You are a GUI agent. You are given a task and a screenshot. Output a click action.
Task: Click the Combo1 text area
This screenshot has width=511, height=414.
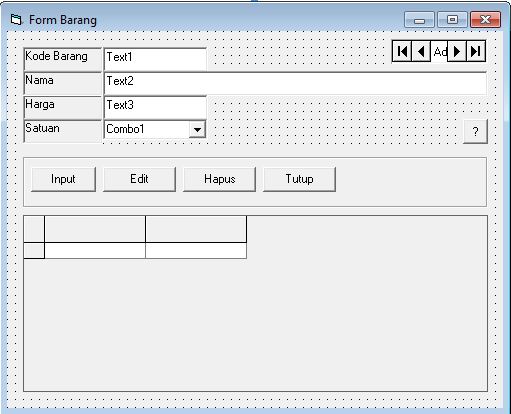(x=147, y=129)
